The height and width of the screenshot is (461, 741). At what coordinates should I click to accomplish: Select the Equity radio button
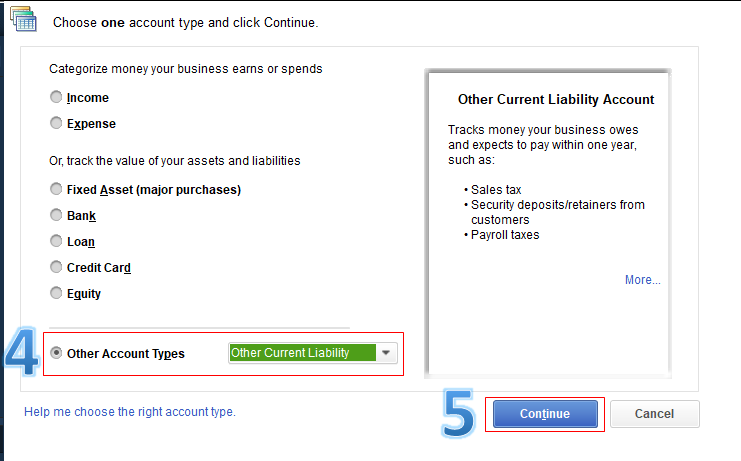[56, 294]
